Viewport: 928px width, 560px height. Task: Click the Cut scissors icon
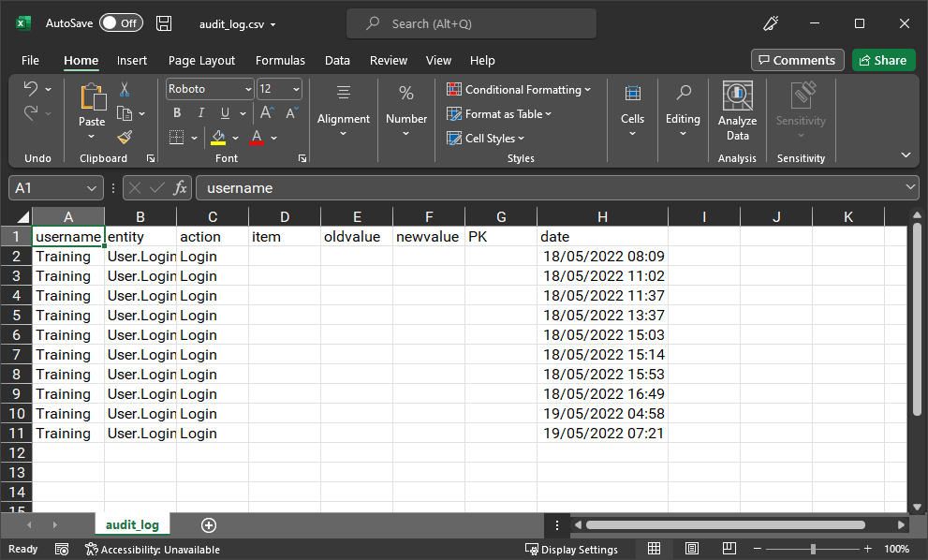125,89
